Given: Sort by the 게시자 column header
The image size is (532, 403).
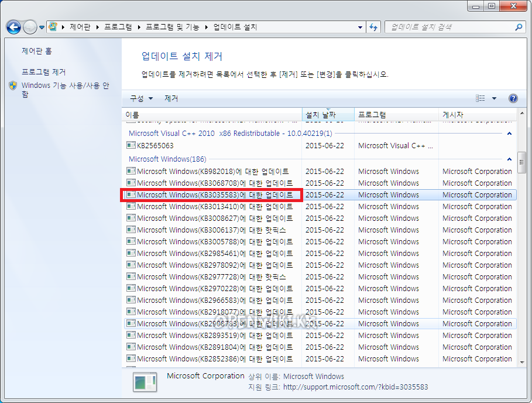Looking at the screenshot, I should click(x=478, y=115).
